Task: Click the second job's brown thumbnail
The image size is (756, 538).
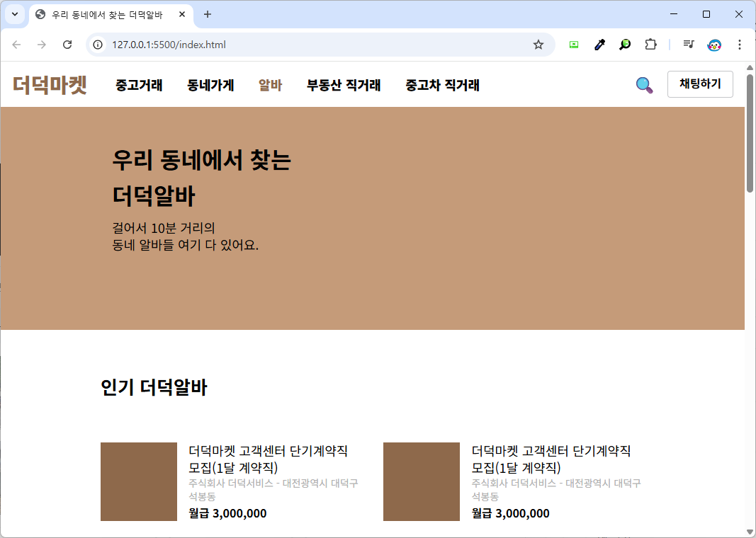Action: pos(422,481)
